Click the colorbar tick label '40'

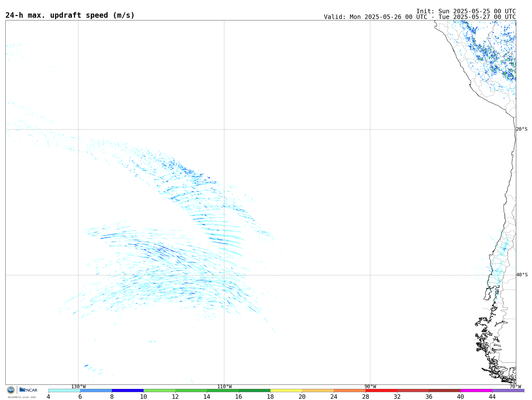coord(461,397)
